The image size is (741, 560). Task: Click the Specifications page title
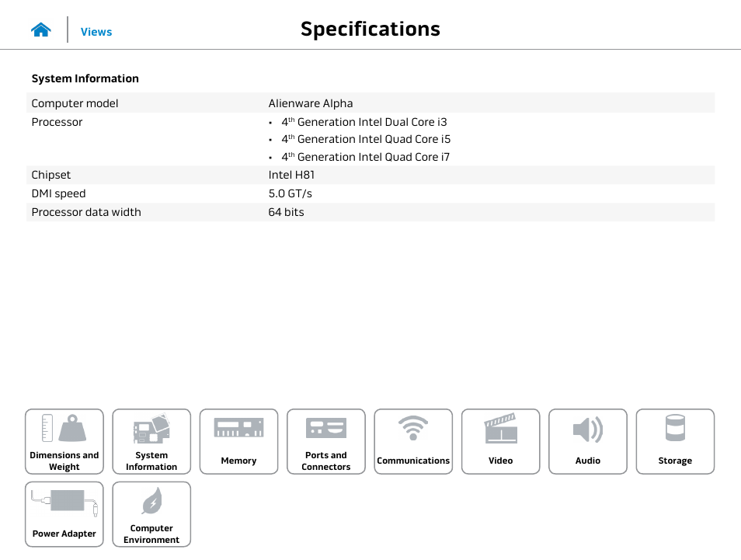click(370, 29)
